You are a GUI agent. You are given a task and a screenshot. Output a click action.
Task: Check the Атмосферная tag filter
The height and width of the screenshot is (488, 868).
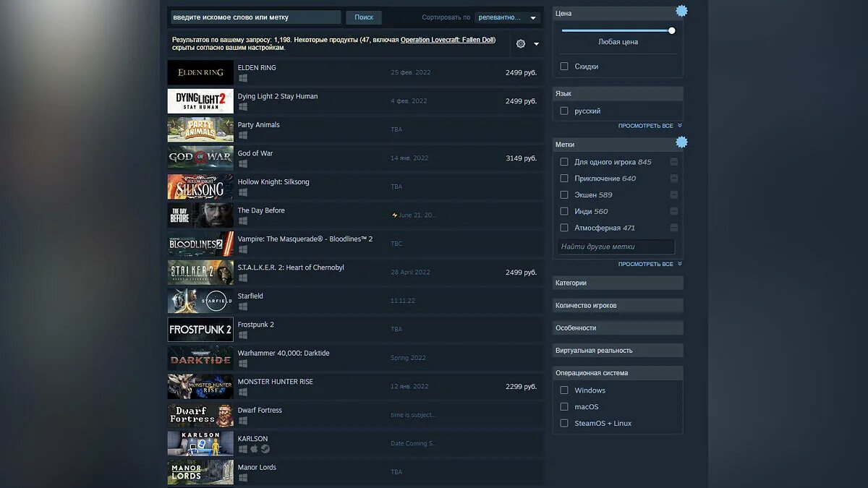click(564, 228)
